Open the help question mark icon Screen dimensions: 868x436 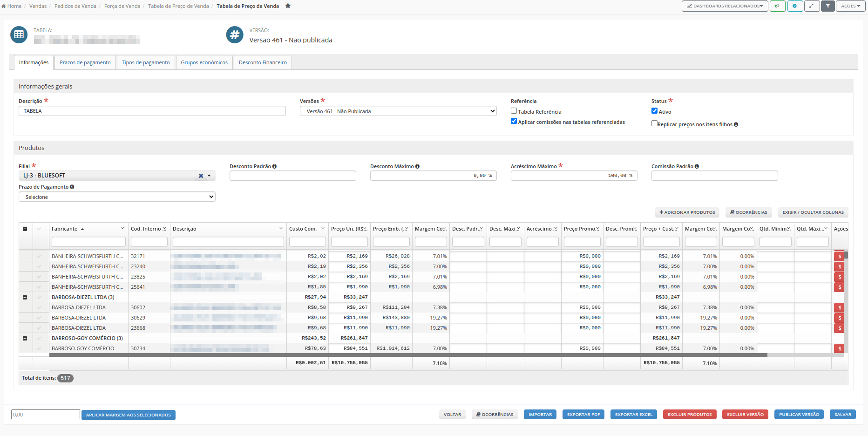click(795, 6)
